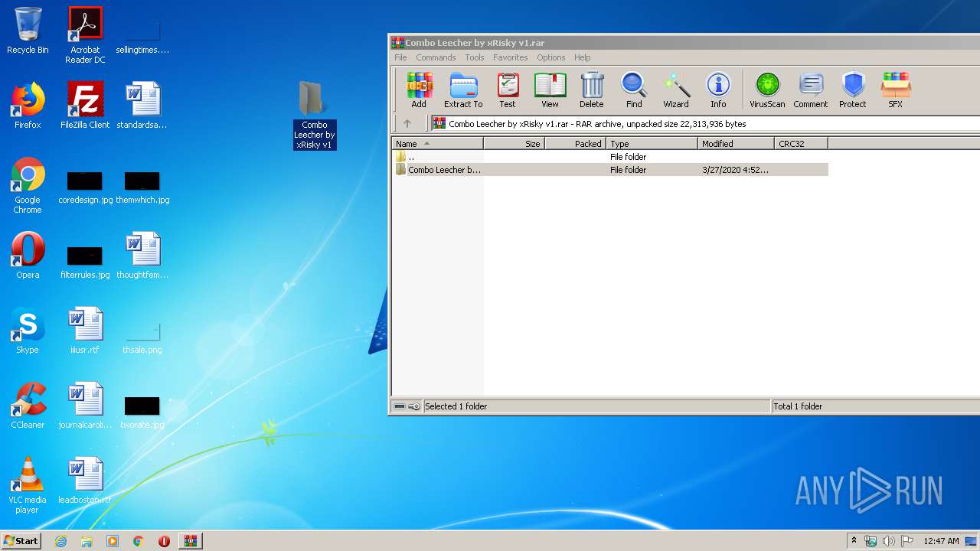Select the tworate.jpg desktop file
Viewport: 980px width, 551px height.
pos(142,412)
